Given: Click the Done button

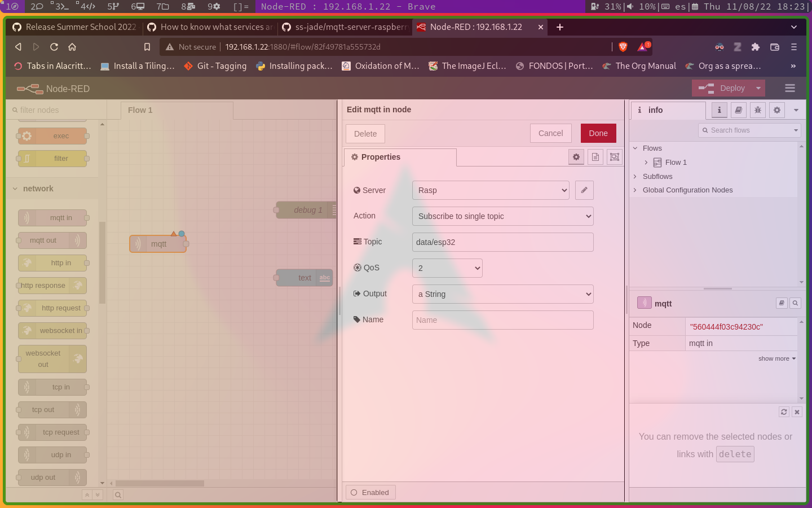Looking at the screenshot, I should [598, 133].
